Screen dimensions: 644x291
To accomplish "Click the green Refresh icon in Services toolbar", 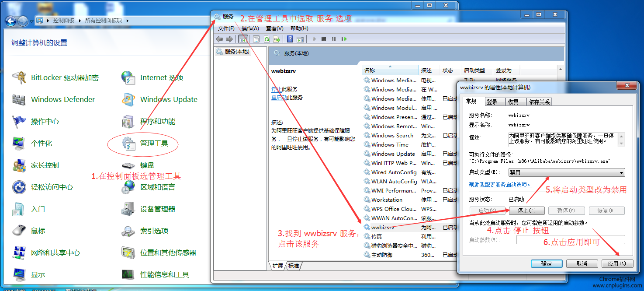I will pyautogui.click(x=267, y=39).
